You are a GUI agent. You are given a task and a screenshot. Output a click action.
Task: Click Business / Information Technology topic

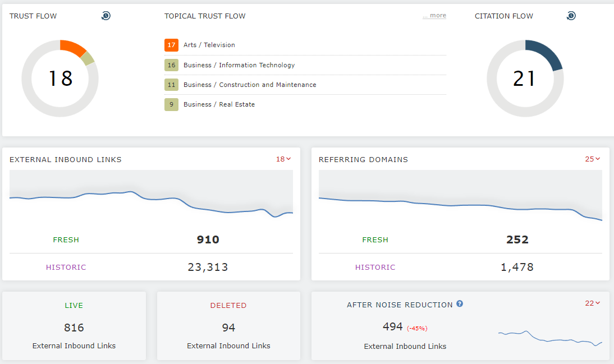pyautogui.click(x=239, y=65)
